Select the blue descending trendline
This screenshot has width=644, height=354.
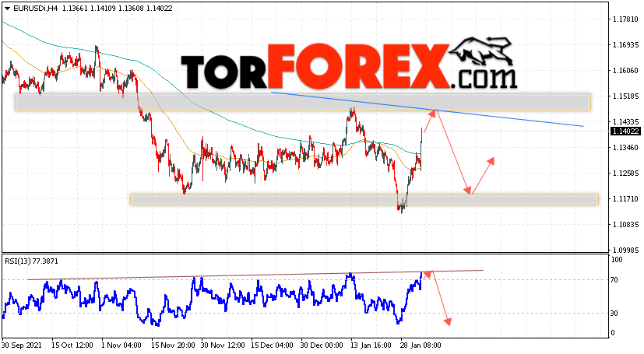[x=428, y=109]
